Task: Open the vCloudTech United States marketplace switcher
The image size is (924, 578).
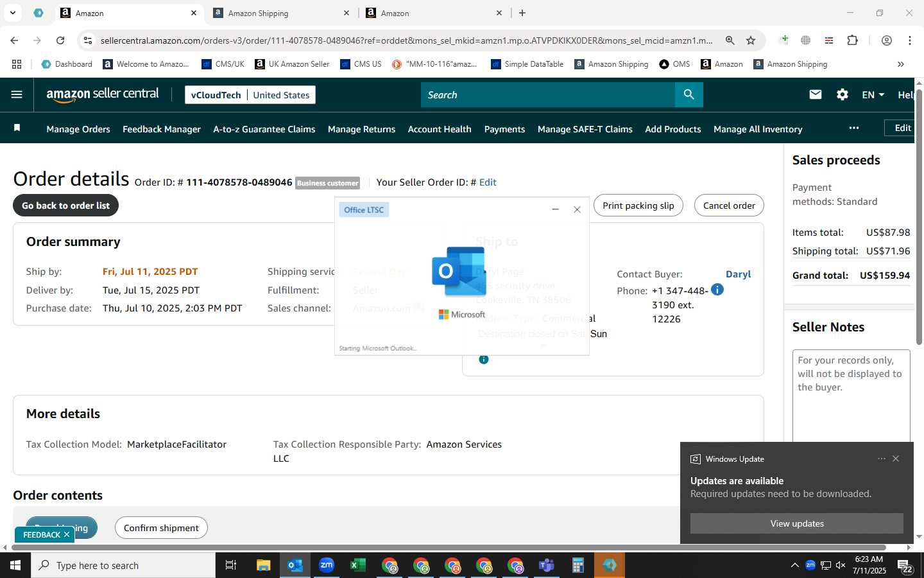Action: pyautogui.click(x=250, y=94)
